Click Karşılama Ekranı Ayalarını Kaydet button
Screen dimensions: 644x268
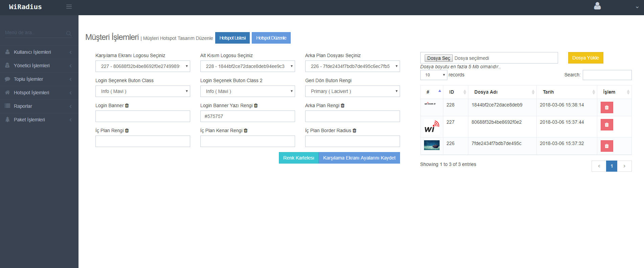coord(359,158)
